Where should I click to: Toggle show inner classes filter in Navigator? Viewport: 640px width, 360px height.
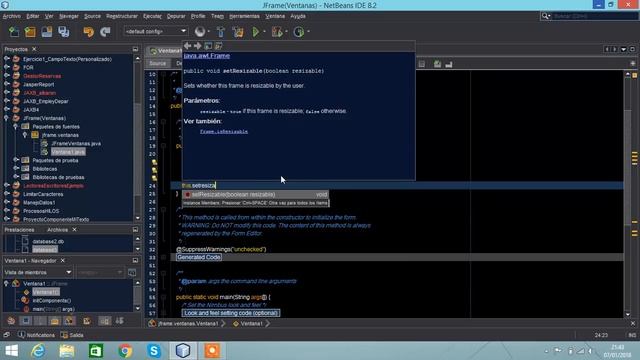click(x=69, y=321)
